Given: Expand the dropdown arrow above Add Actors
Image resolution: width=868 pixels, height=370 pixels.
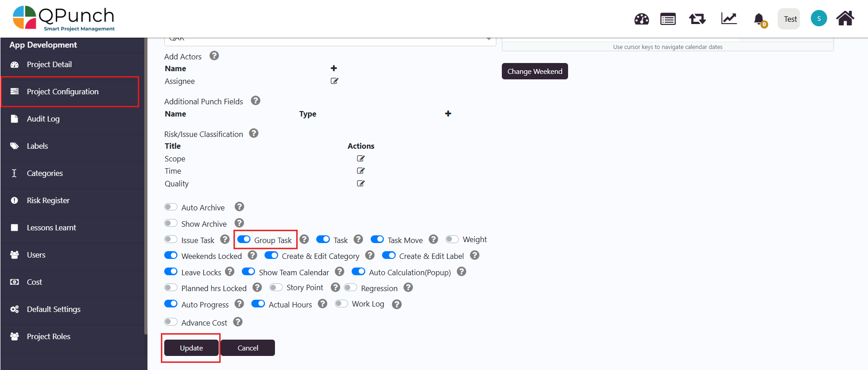Looking at the screenshot, I should pos(489,39).
